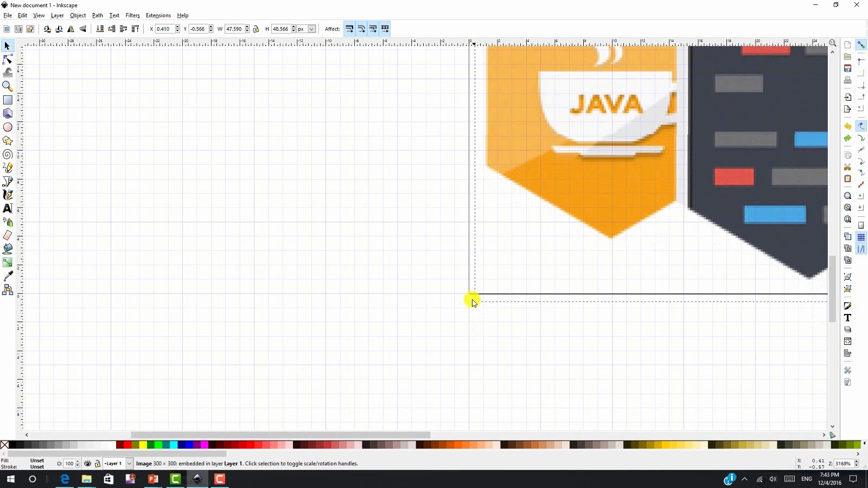Open the Extensions menu
The height and width of the screenshot is (488, 868).
[158, 15]
